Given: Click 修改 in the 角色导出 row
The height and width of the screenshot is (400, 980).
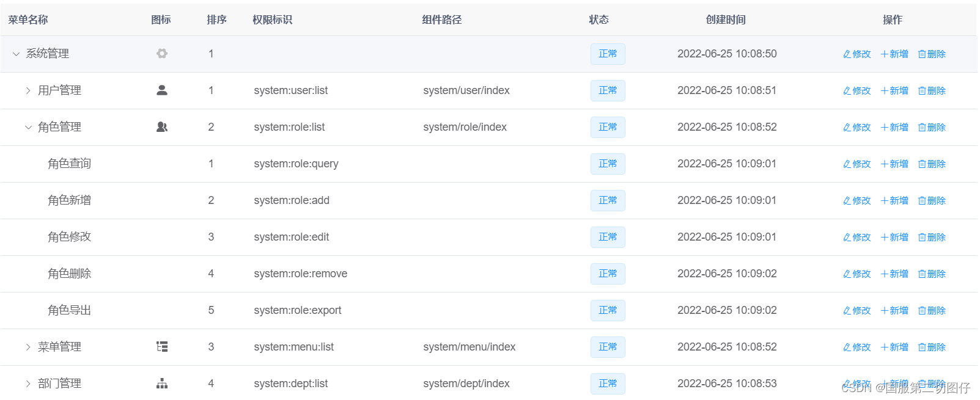Looking at the screenshot, I should coord(857,310).
